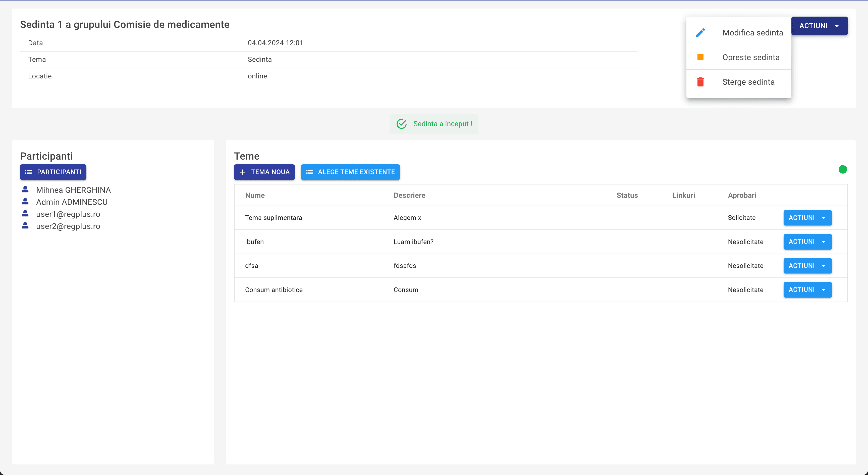Open ACTIUNI dropdown for Ibufen row

pos(807,242)
